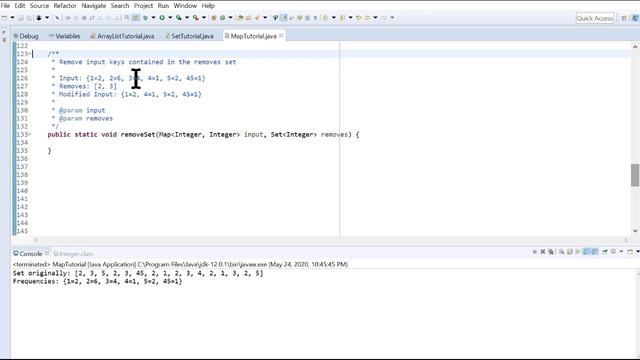
Task: Open the SetTutorial.java editor tab
Action: pos(189,36)
